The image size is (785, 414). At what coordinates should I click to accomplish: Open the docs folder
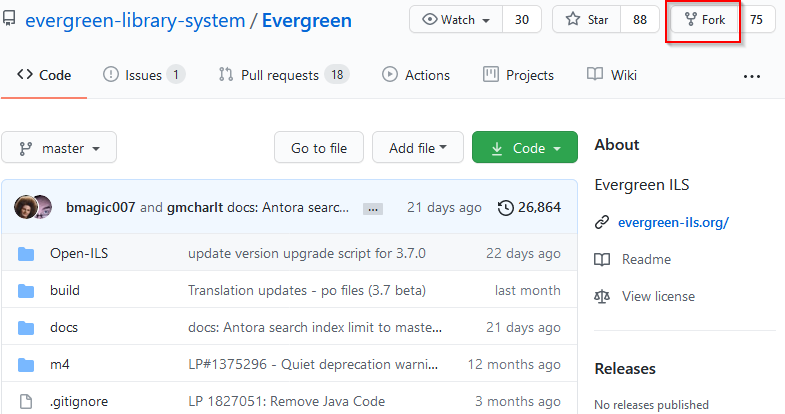coord(64,327)
